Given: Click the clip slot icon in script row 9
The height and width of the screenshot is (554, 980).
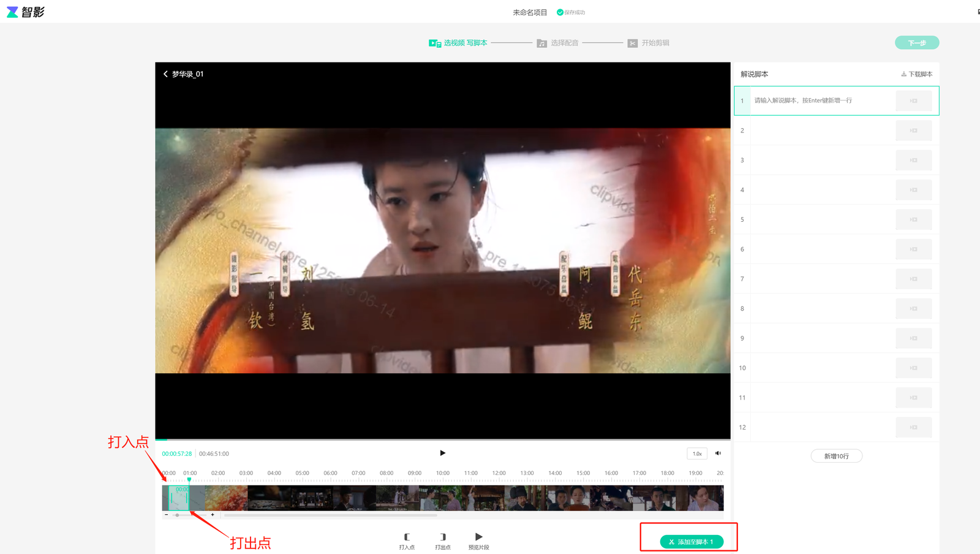Looking at the screenshot, I should pyautogui.click(x=914, y=338).
